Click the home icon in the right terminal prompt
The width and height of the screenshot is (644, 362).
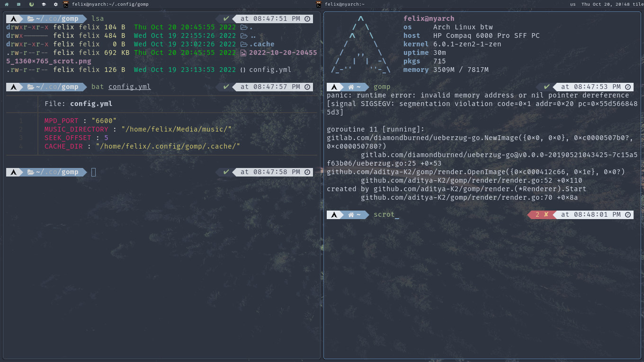pos(351,87)
